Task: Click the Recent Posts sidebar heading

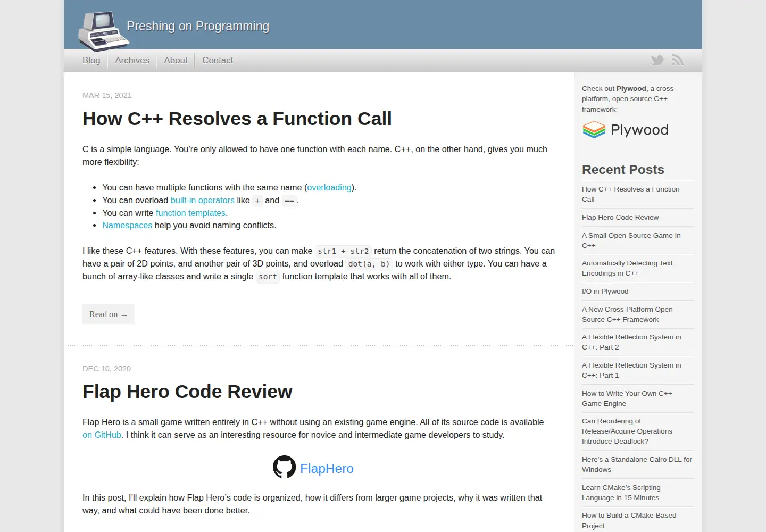Action: point(623,170)
